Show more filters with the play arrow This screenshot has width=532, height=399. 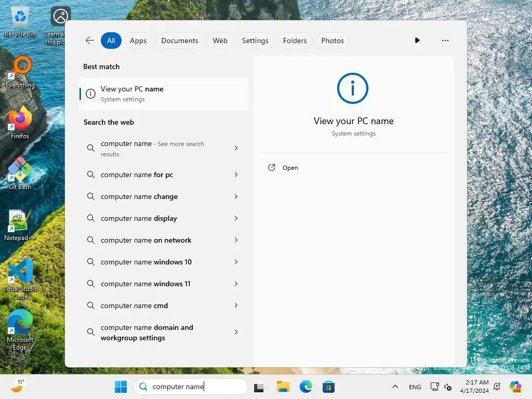(417, 41)
